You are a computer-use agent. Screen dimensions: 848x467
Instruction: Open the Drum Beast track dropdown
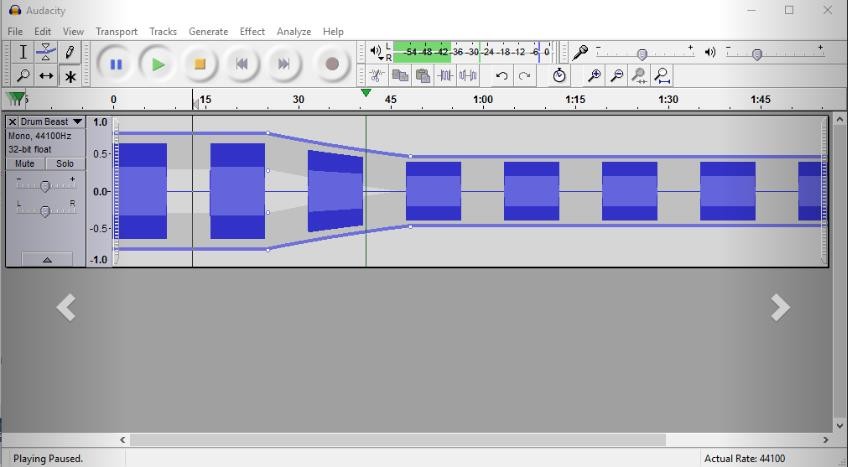pos(77,122)
